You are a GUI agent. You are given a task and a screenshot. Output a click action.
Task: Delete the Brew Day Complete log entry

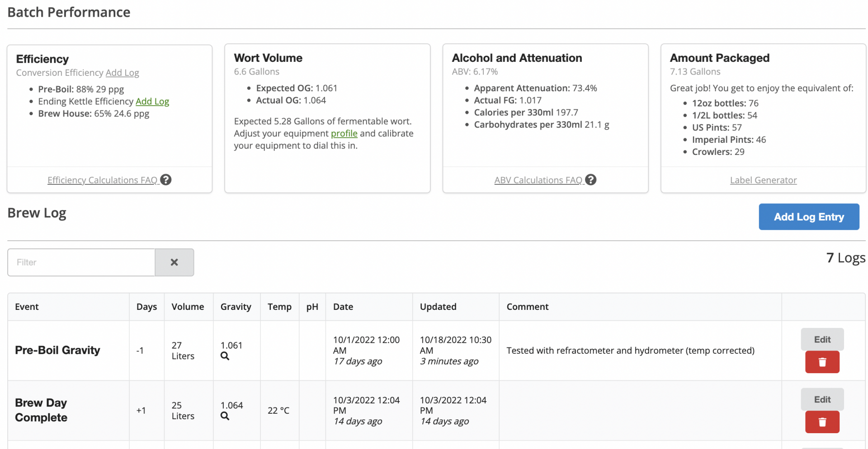coord(821,422)
